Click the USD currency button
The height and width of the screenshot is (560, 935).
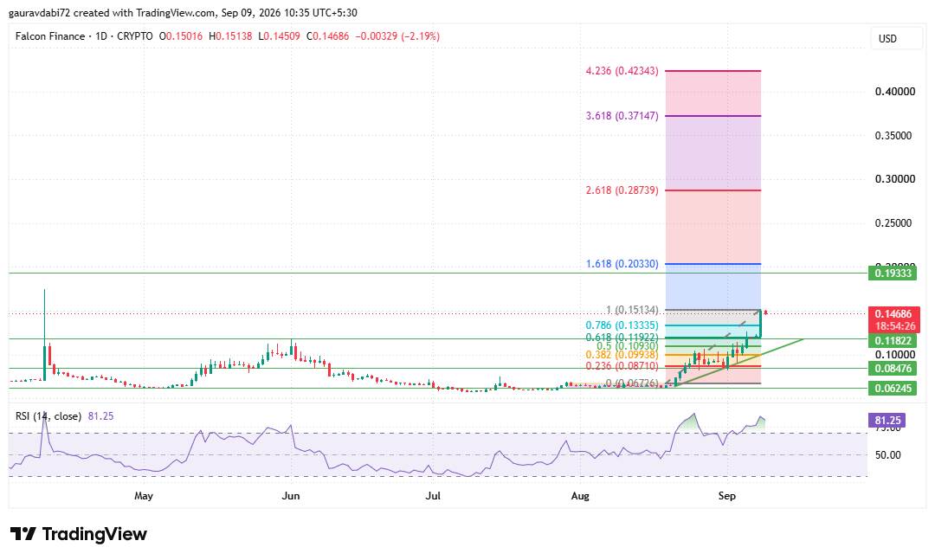click(x=887, y=39)
